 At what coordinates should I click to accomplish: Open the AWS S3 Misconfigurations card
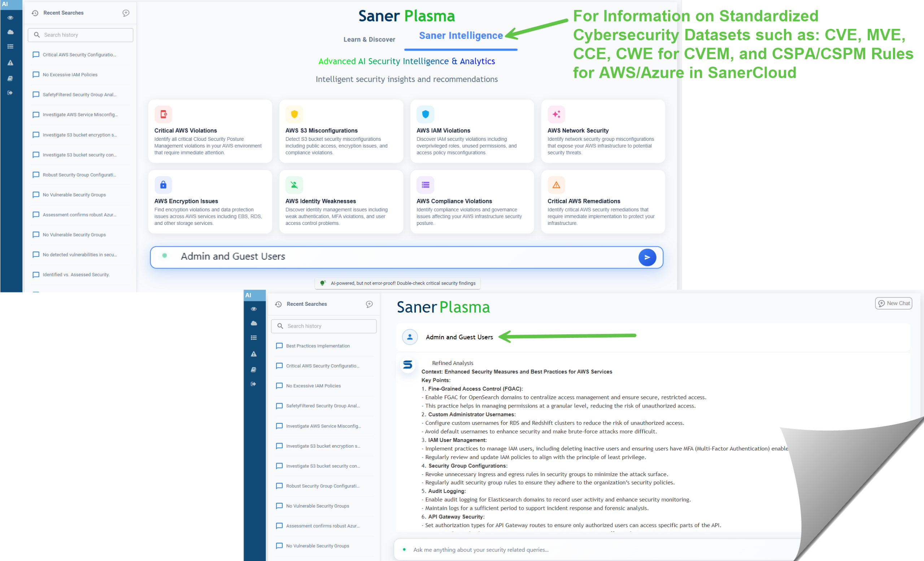(341, 131)
